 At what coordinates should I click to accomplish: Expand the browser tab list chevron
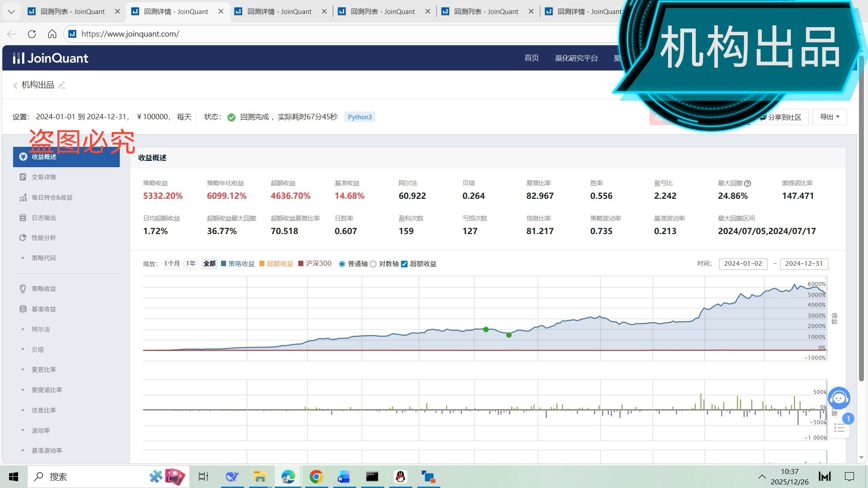[x=11, y=11]
